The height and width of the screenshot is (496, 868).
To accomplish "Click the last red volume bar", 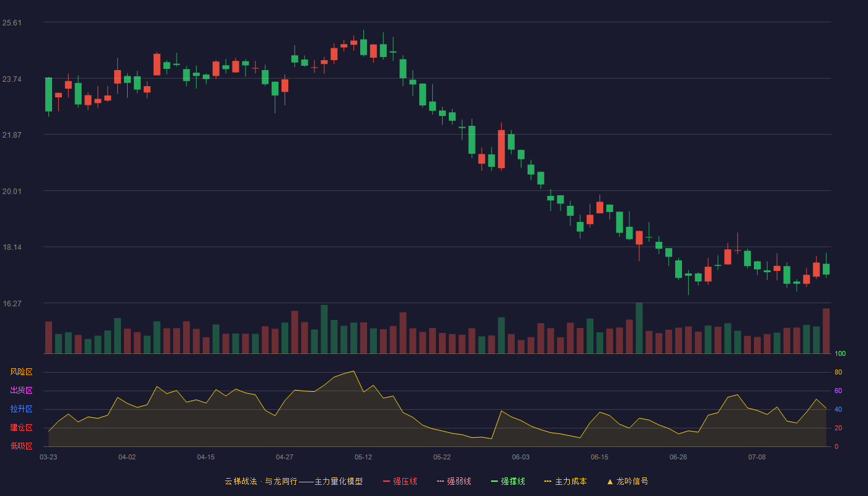I will click(826, 331).
